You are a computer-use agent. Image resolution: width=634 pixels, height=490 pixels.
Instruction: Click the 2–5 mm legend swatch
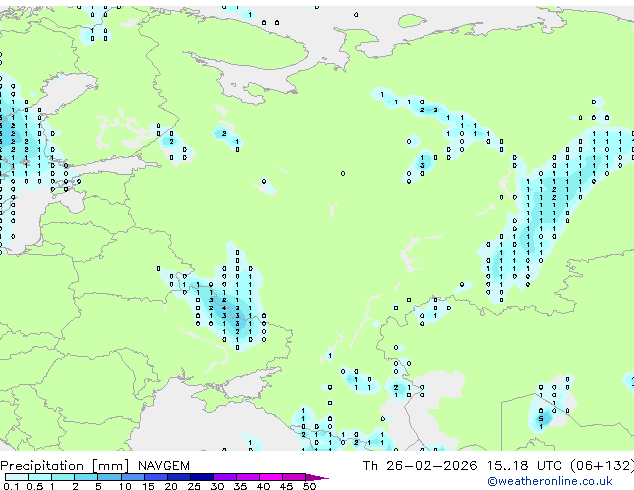click(86, 477)
